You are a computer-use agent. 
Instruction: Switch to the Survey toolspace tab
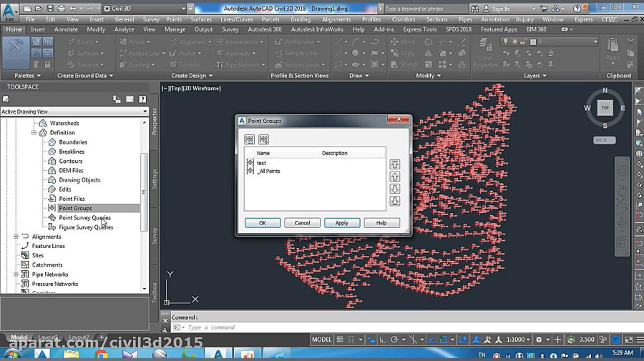point(155,236)
